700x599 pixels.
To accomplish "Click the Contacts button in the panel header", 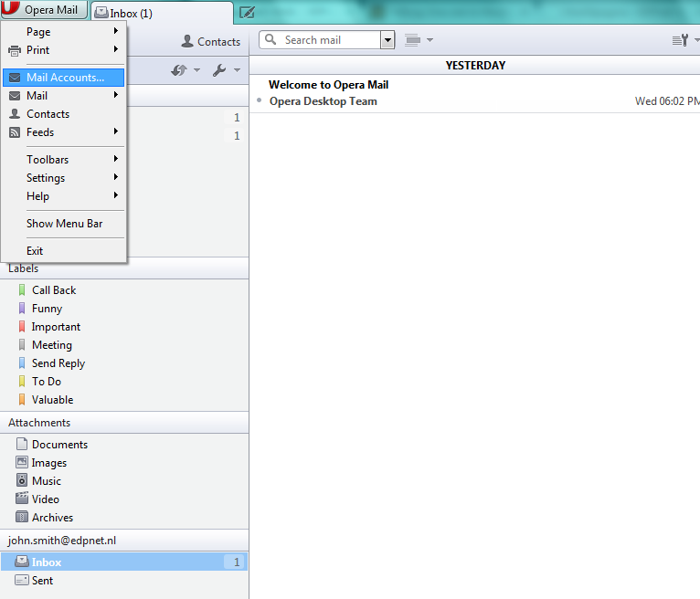I will [x=211, y=41].
